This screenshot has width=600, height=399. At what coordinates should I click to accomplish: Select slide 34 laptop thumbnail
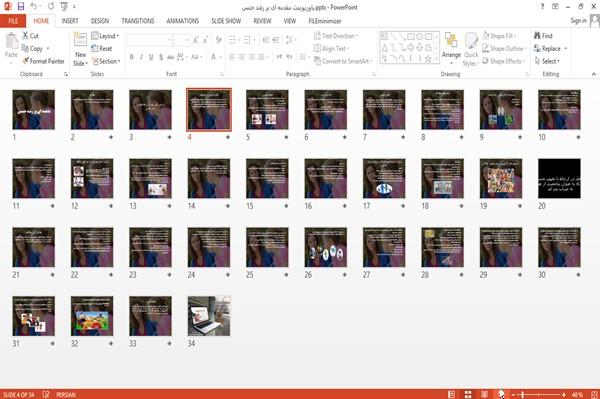(209, 316)
